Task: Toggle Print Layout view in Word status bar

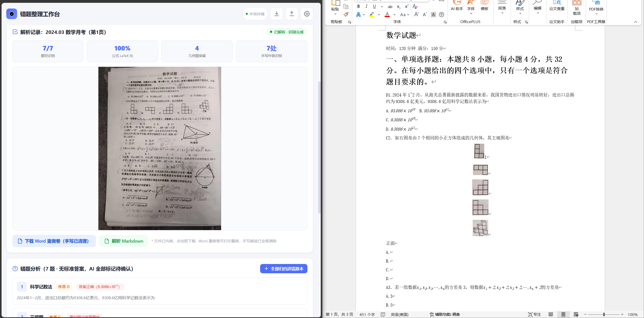Action: click(x=563, y=314)
